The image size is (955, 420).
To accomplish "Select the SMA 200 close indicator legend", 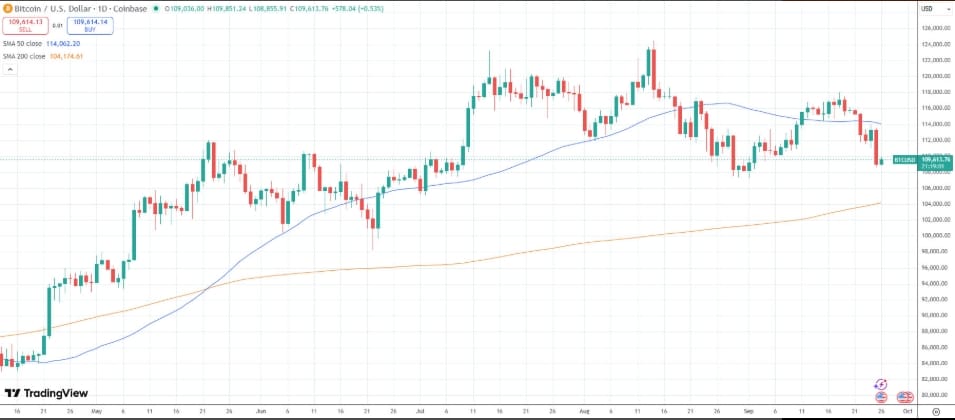I will (x=25, y=56).
